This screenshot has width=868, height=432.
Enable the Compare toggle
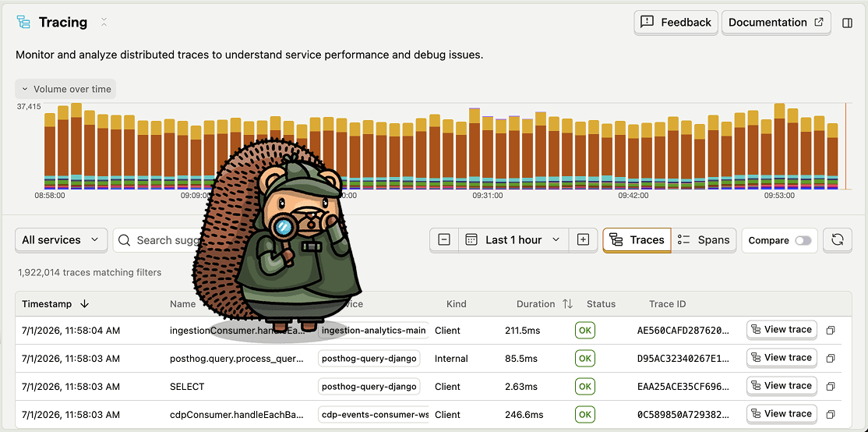tap(803, 240)
